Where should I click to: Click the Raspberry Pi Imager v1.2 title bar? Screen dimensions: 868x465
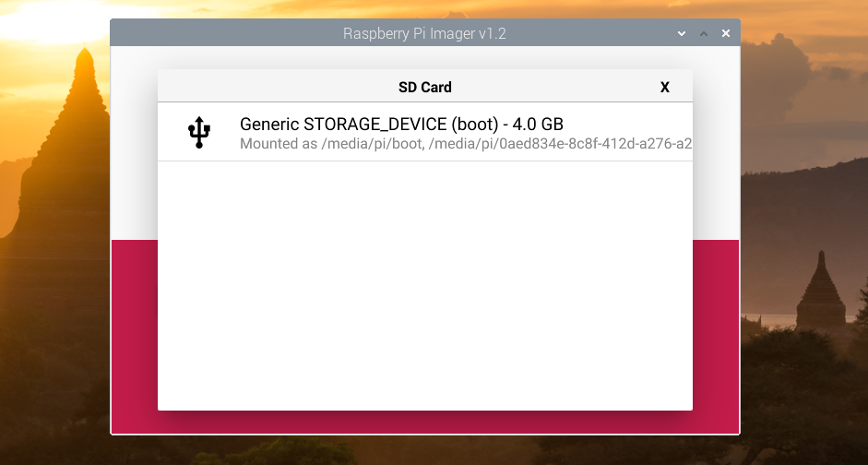424,33
